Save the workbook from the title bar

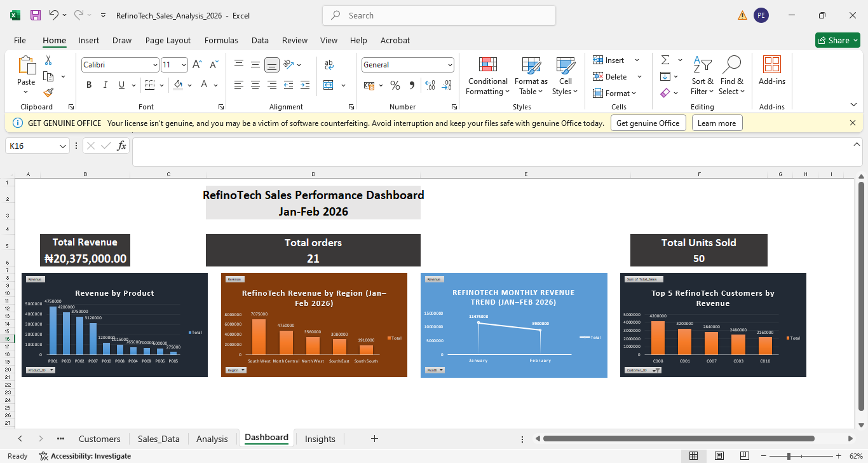(x=36, y=15)
